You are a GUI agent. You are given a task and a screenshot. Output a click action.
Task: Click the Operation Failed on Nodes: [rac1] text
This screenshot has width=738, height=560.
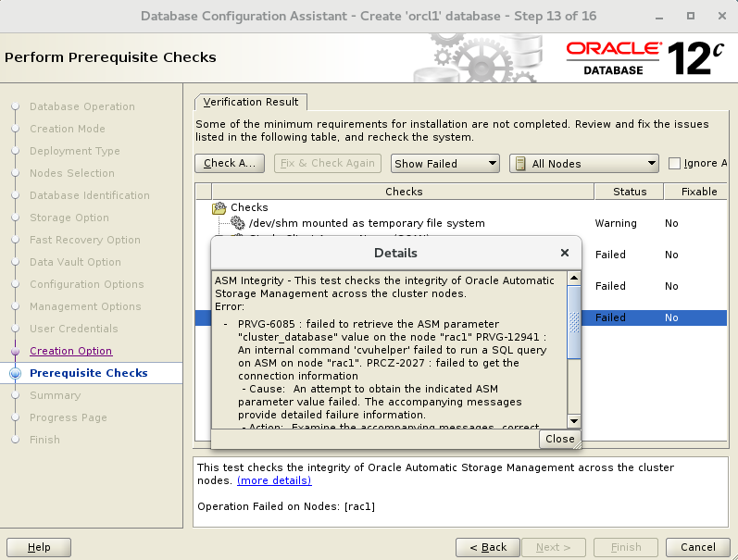(x=286, y=506)
